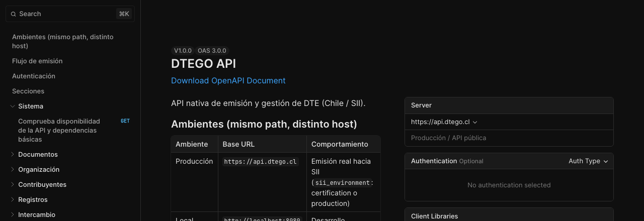Click the Ambientes (mismo path, distinto host) heading
Image resolution: width=644 pixels, height=221 pixels.
pyautogui.click(x=264, y=124)
